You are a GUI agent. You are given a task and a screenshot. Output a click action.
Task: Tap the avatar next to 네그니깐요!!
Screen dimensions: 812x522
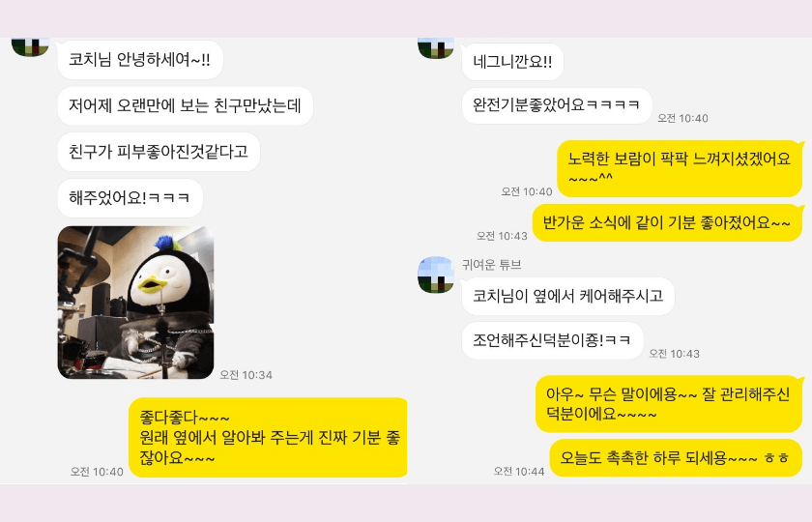[x=436, y=47]
